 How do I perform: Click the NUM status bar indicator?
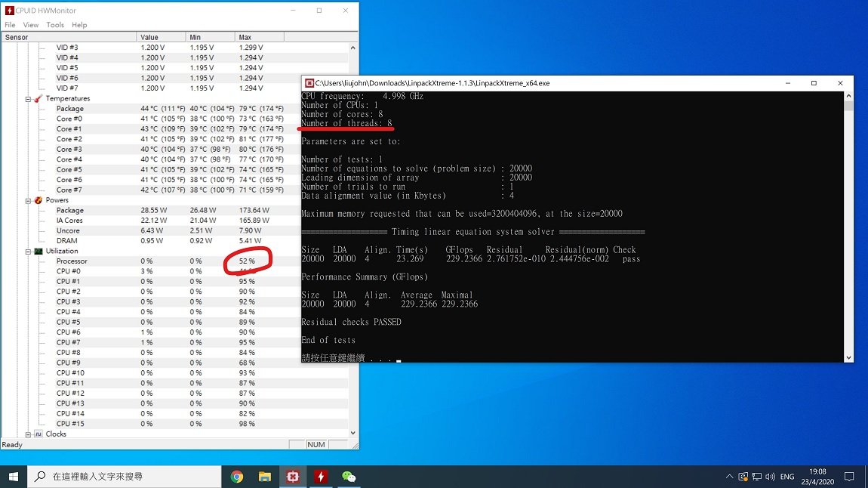[316, 444]
